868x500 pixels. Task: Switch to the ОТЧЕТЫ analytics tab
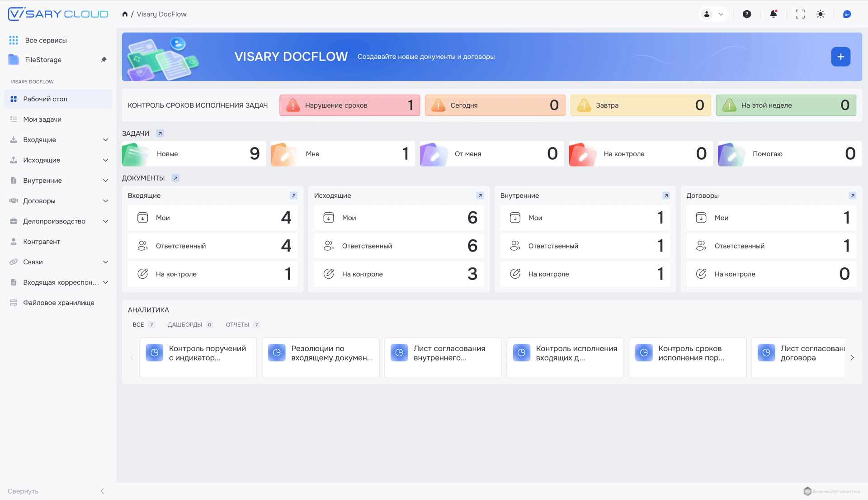(238, 324)
